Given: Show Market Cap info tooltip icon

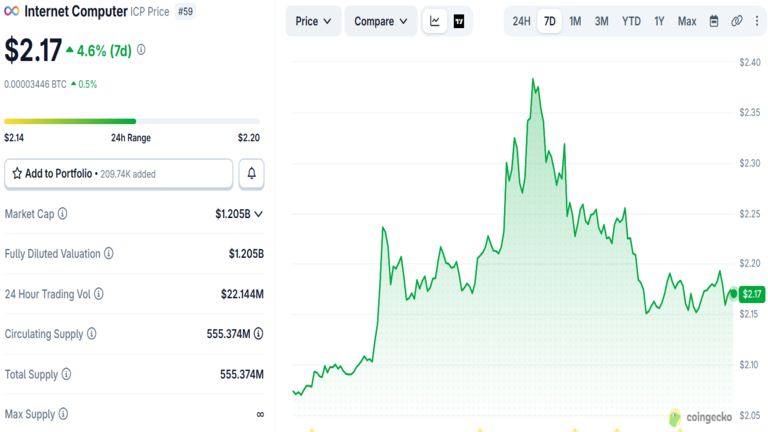Looking at the screenshot, I should [63, 214].
